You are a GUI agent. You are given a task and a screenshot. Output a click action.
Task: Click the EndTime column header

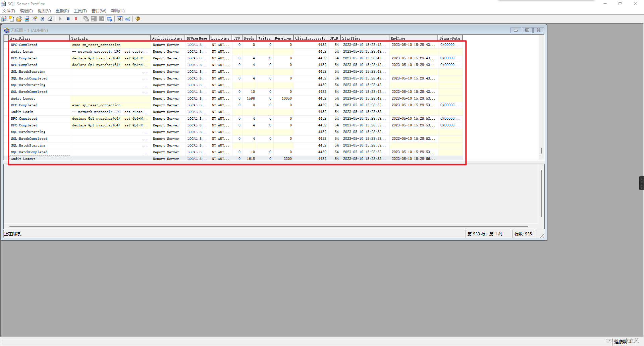point(414,38)
